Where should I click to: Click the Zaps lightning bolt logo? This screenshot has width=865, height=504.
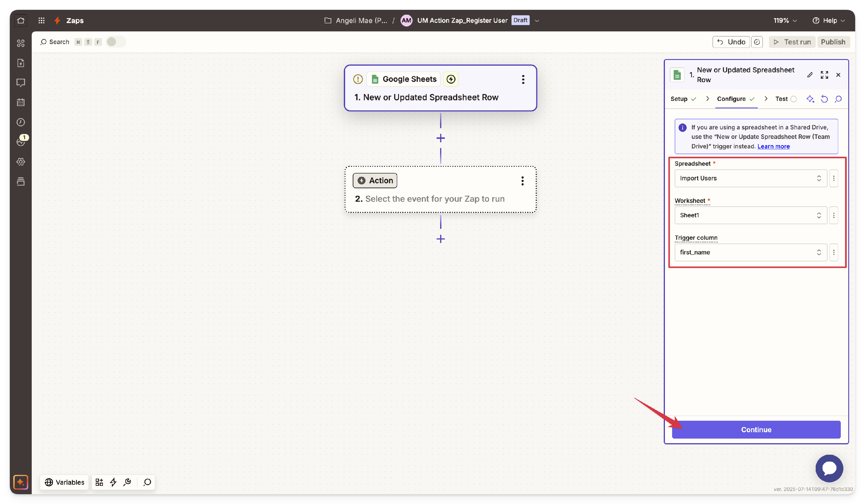click(57, 20)
